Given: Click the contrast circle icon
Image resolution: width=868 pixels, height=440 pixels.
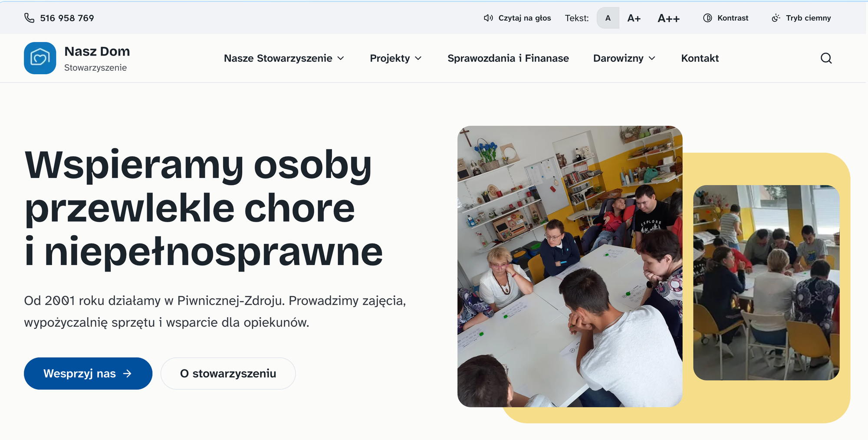Looking at the screenshot, I should [707, 18].
